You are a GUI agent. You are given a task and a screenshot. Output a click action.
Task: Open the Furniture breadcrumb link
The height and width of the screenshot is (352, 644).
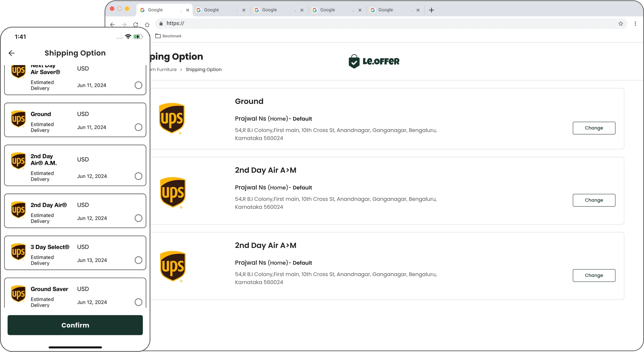[x=164, y=69]
